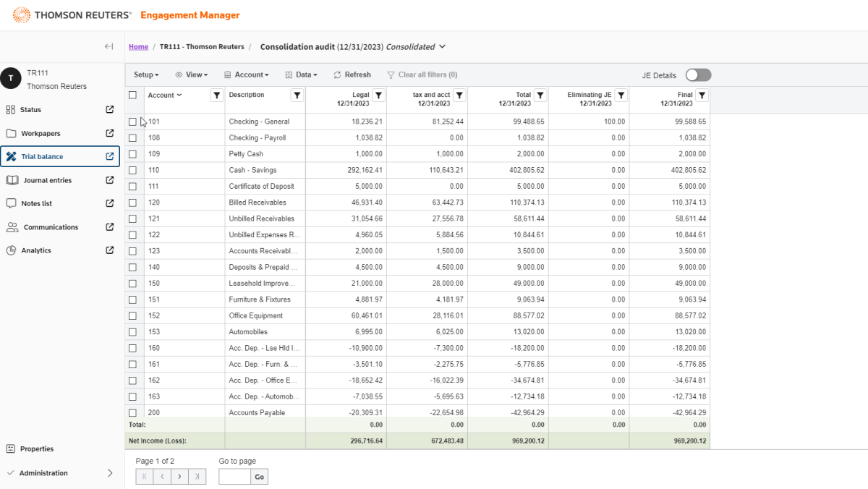Open the View dropdown menu

click(192, 75)
